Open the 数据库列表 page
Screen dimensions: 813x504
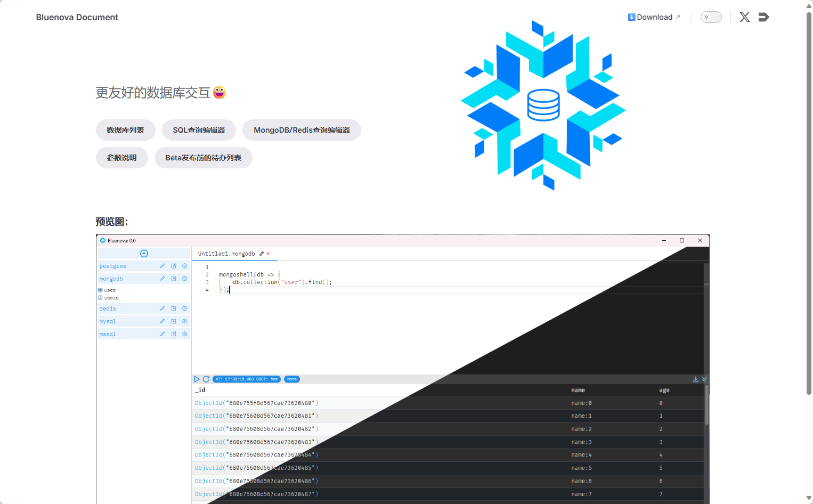(126, 130)
